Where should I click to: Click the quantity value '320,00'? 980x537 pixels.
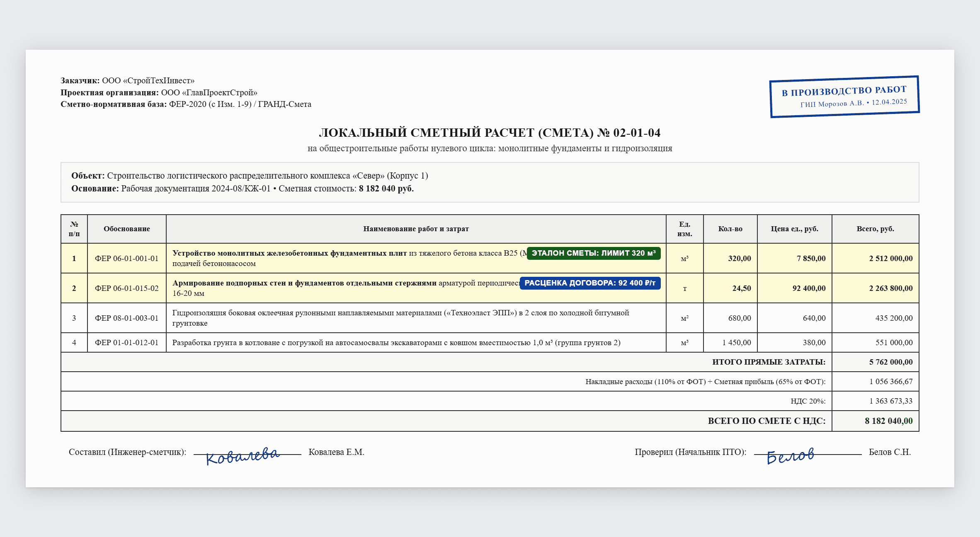740,258
